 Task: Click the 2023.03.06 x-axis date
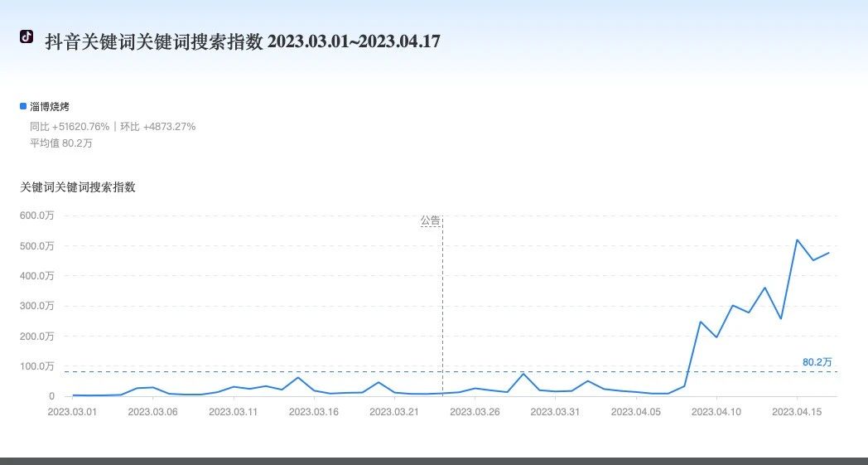152,412
